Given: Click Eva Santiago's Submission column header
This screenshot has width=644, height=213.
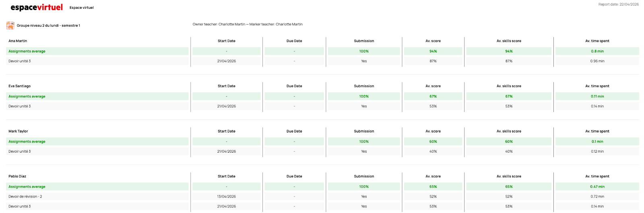Looking at the screenshot, I should tap(364, 86).
